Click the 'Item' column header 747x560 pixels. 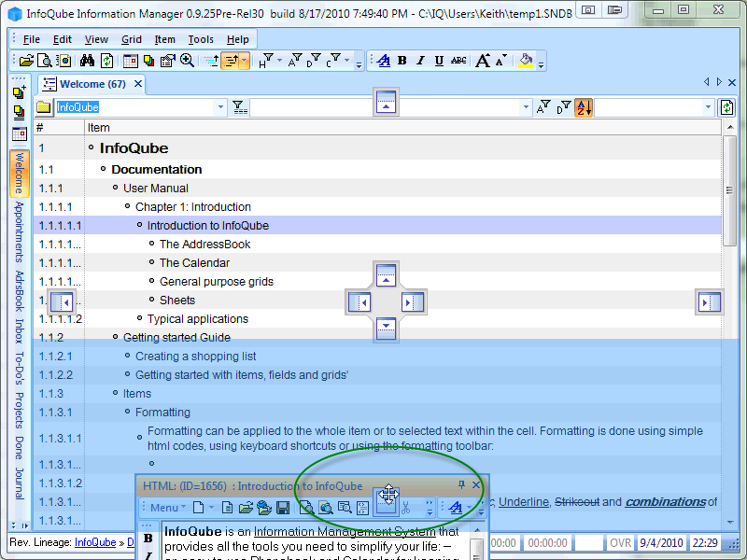click(x=402, y=128)
